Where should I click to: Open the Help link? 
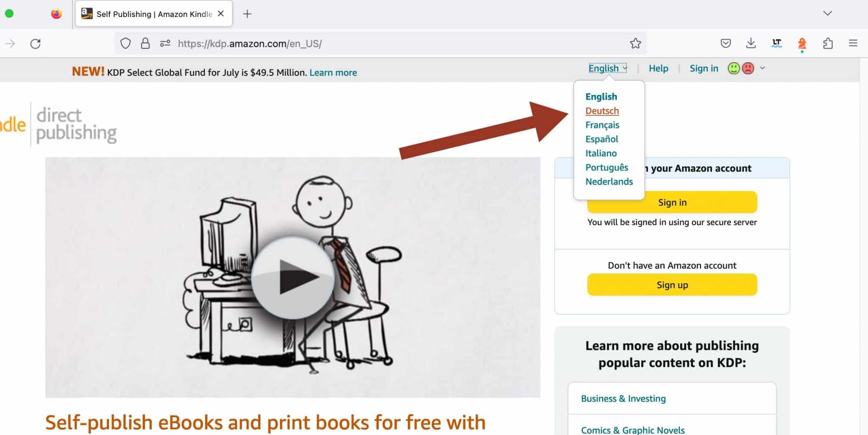658,68
